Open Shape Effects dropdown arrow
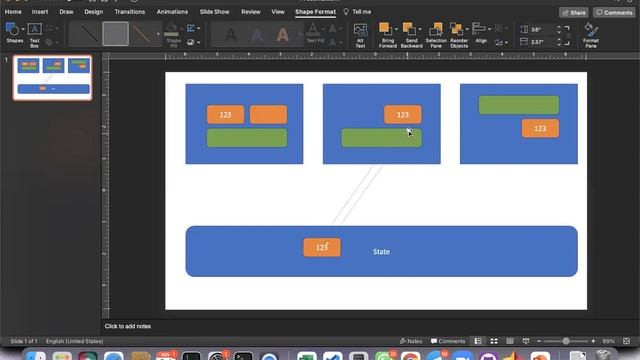The image size is (640, 360). tap(199, 42)
